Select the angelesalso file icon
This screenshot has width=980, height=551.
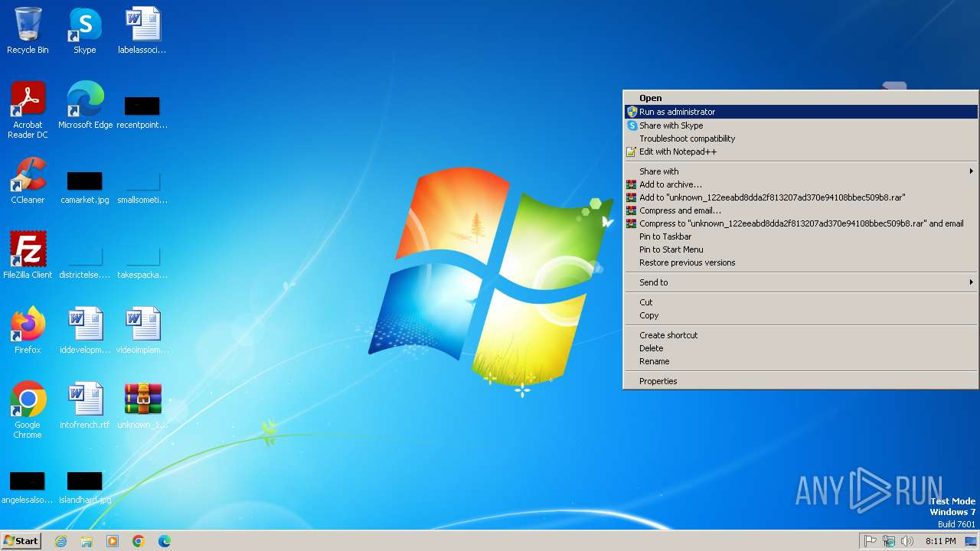coord(28,487)
